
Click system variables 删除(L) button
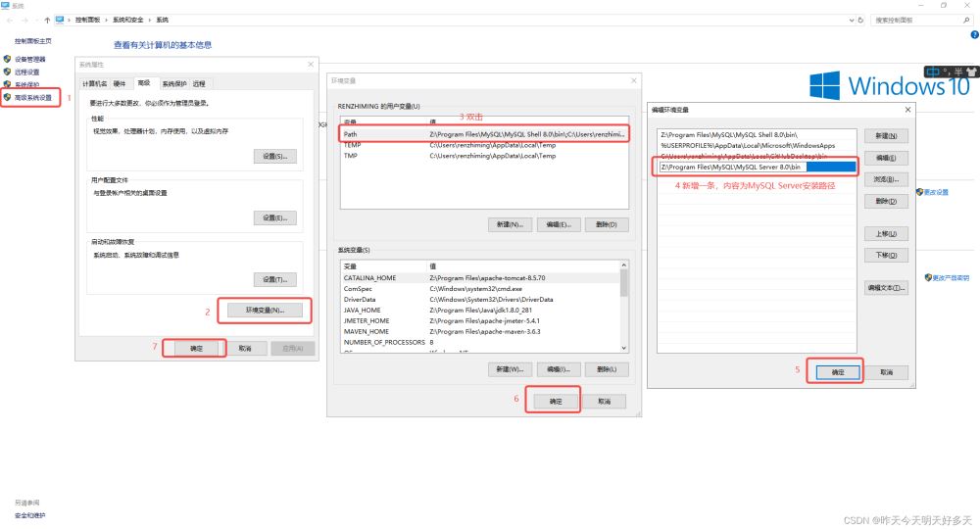[x=607, y=369]
